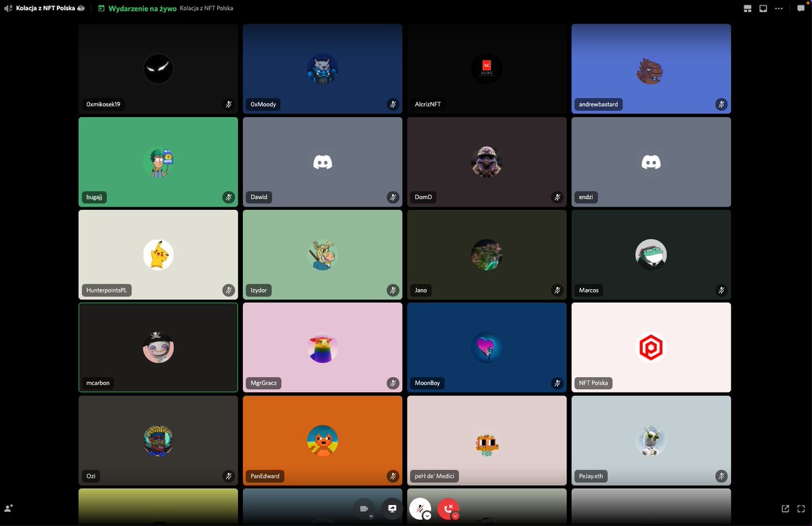Screen dimensions: 812x526
Task: Show the chat panel
Action: point(800,9)
